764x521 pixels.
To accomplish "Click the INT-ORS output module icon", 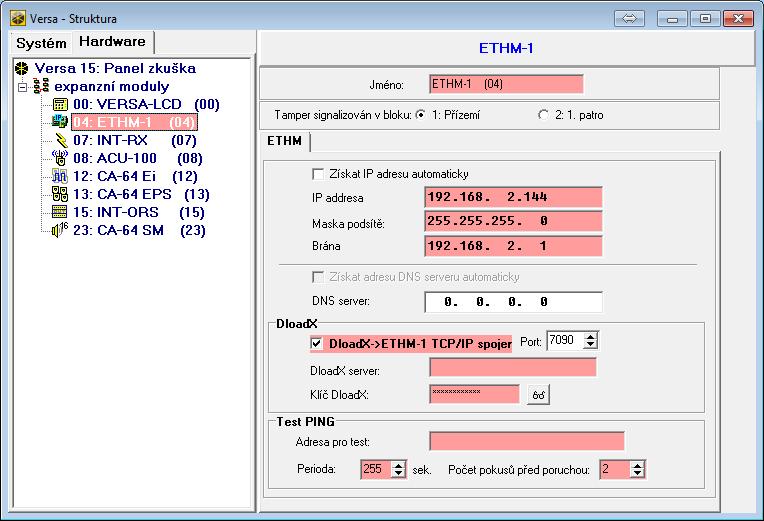I will coord(59,212).
